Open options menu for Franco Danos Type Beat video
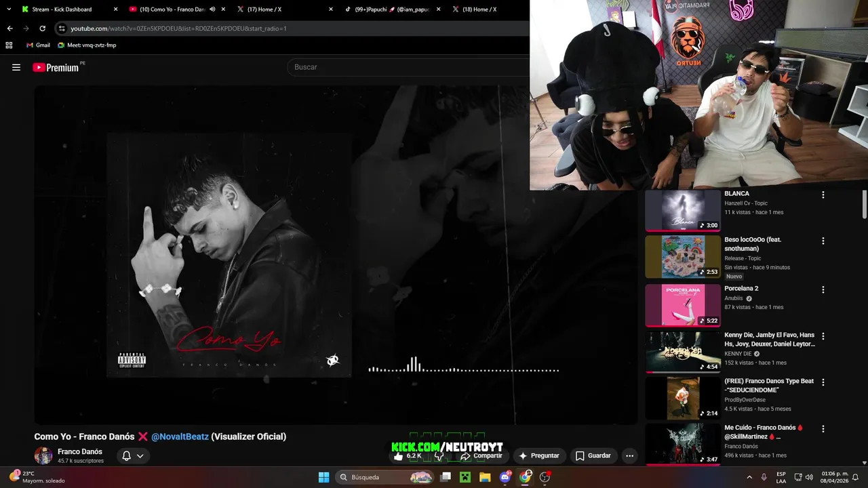Image resolution: width=868 pixels, height=488 pixels. 823,382
